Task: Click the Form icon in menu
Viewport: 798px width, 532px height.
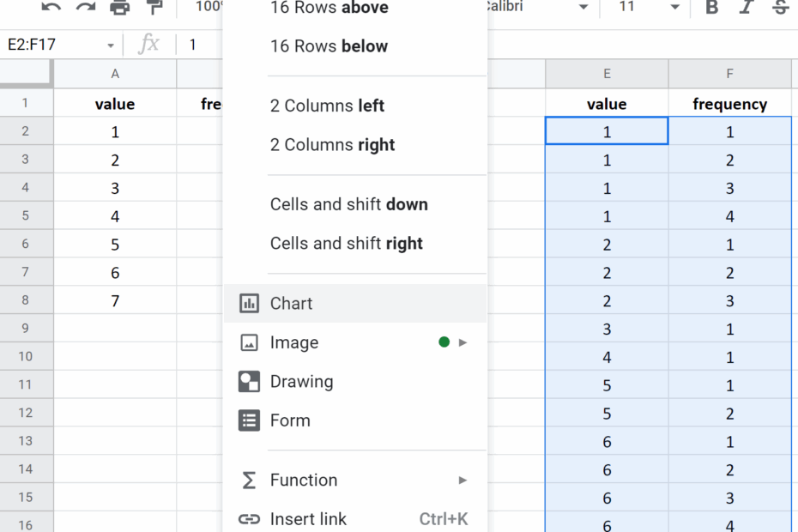Action: pos(249,420)
